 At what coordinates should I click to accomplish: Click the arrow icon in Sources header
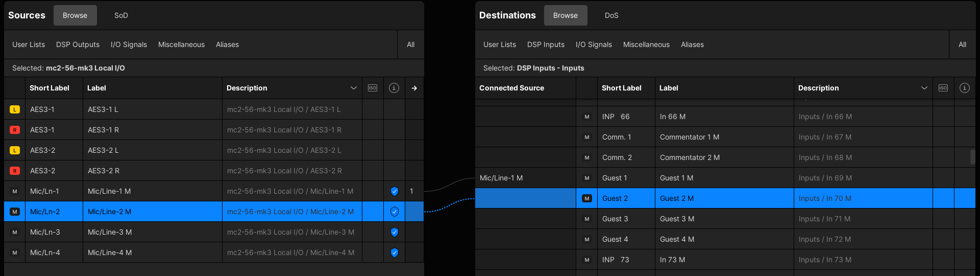(414, 88)
